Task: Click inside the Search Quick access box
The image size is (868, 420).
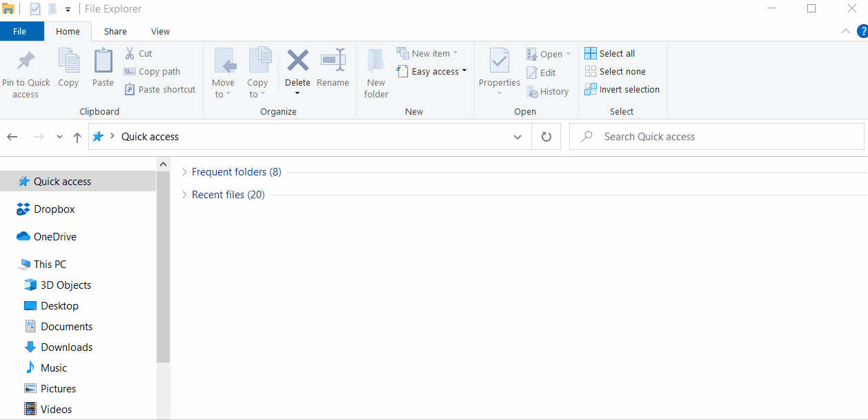Action: 718,136
